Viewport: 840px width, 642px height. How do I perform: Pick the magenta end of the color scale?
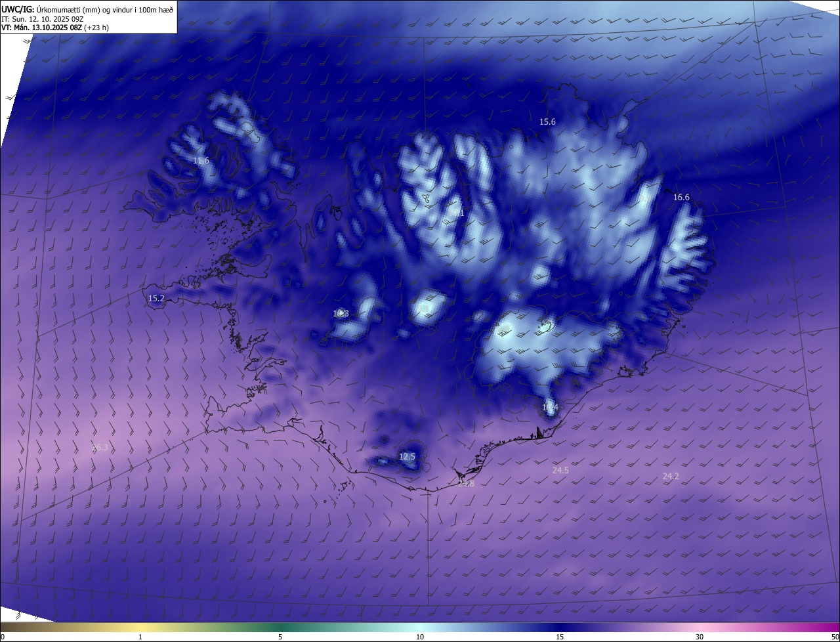828,627
